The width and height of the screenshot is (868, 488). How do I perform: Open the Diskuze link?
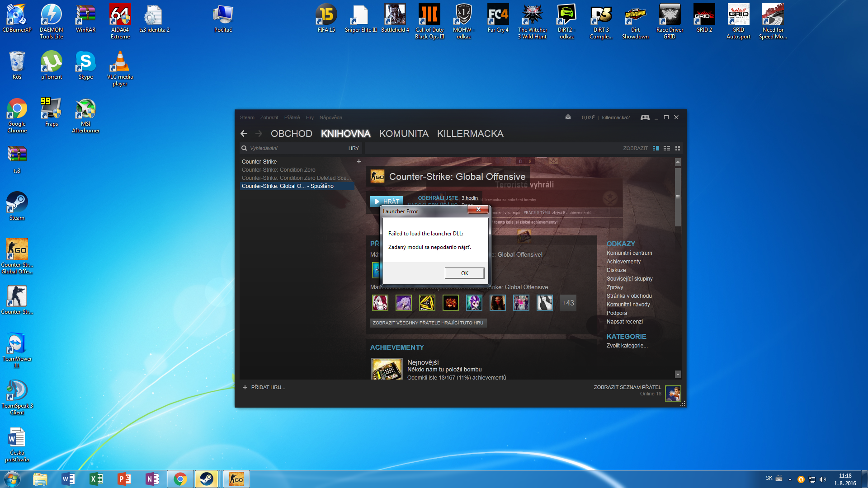click(x=616, y=270)
